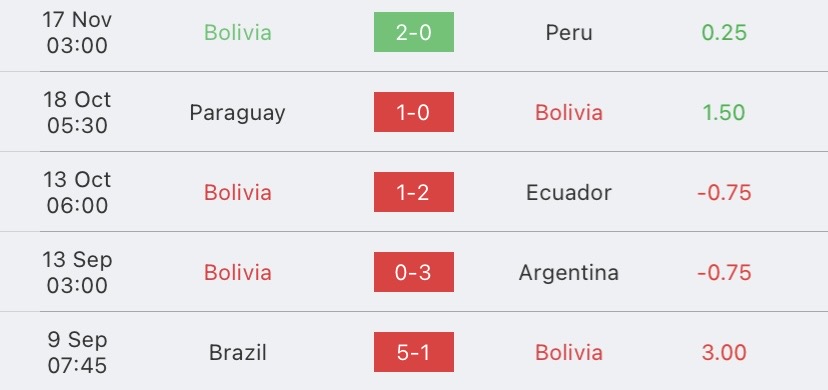
Task: Click Bolivia in the 17 Nov match
Action: (238, 32)
